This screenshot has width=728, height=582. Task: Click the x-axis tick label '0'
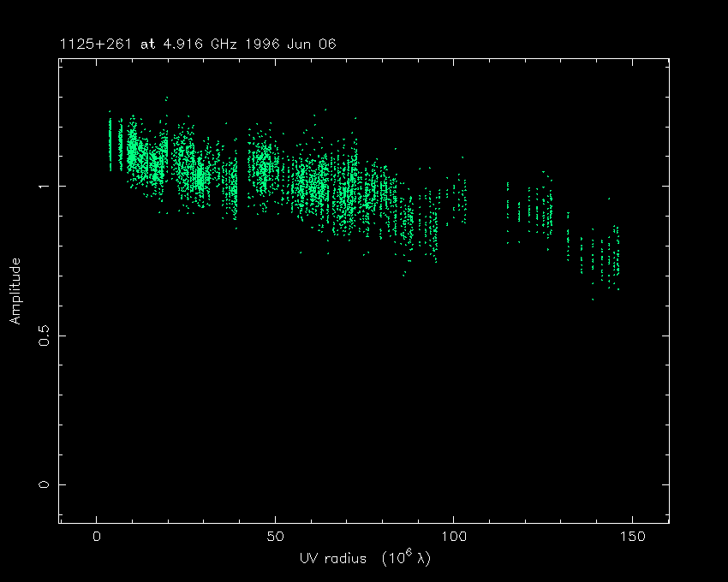[97, 537]
